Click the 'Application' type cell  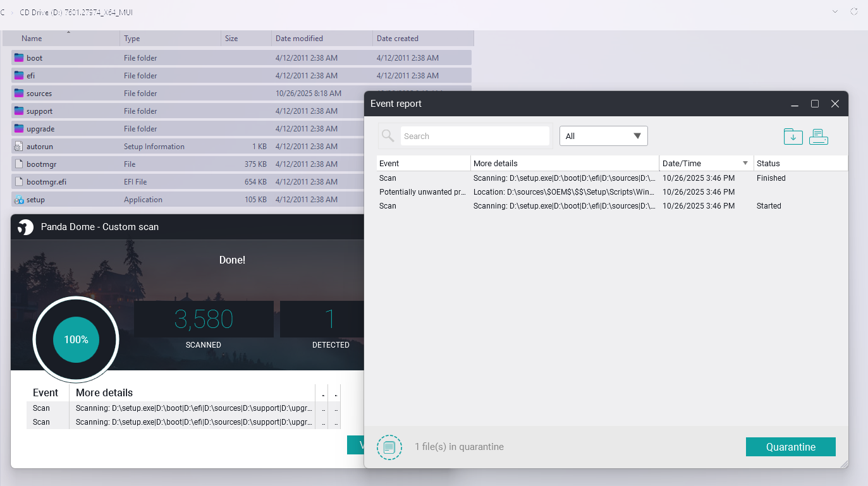143,199
